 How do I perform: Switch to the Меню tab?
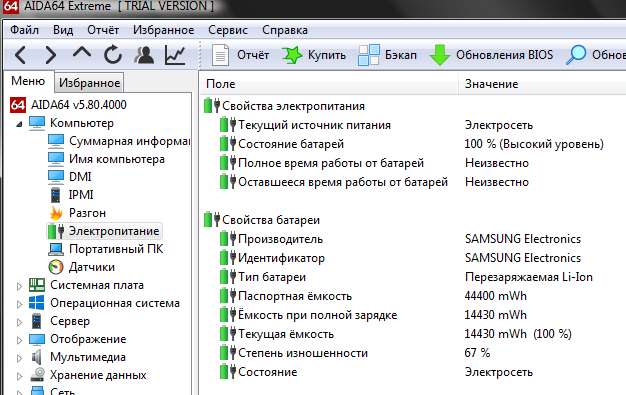pos(28,81)
